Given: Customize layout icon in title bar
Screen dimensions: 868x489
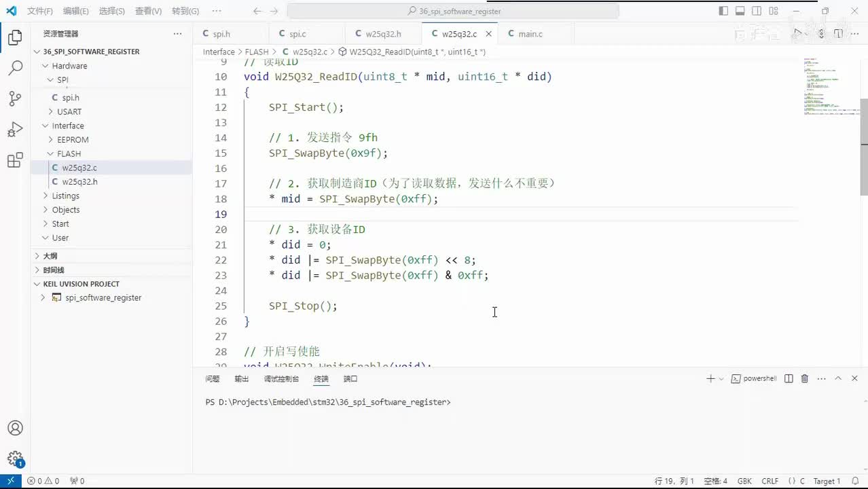Looking at the screenshot, I should click(x=774, y=11).
